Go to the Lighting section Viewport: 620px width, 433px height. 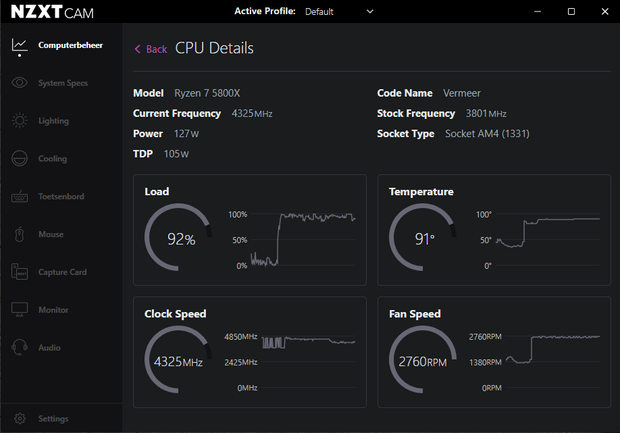(x=53, y=121)
